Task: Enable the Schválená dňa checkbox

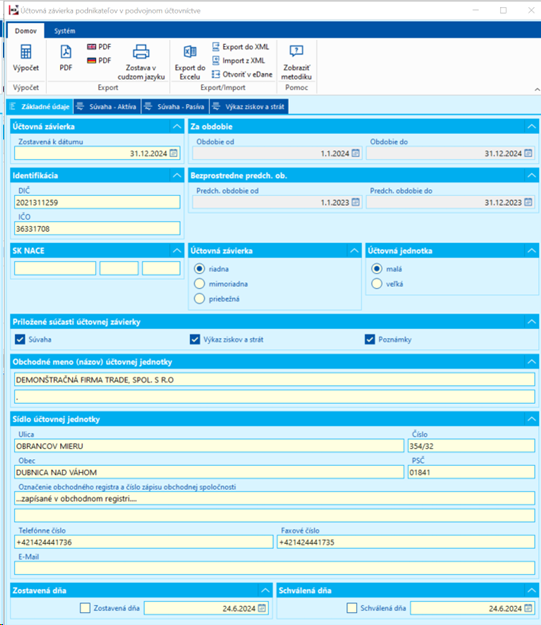Action: pos(352,608)
